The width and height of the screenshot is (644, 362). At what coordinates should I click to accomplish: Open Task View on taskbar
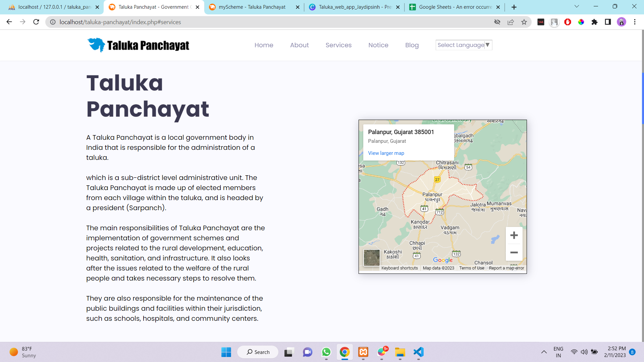click(288, 352)
